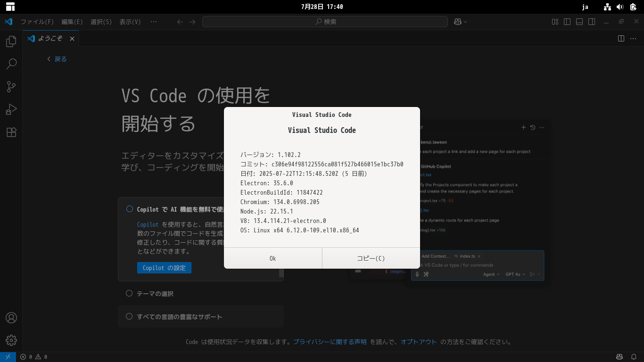Toggle the secondary side bar layout icon
This screenshot has height=362, width=644.
(592, 22)
